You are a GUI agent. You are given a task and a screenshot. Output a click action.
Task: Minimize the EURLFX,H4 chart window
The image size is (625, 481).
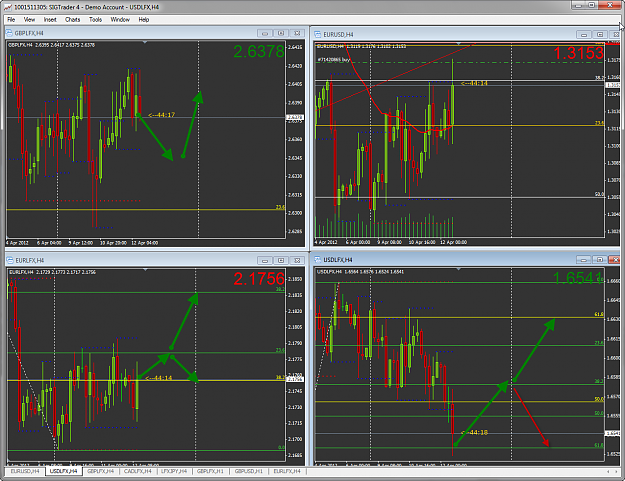point(265,261)
